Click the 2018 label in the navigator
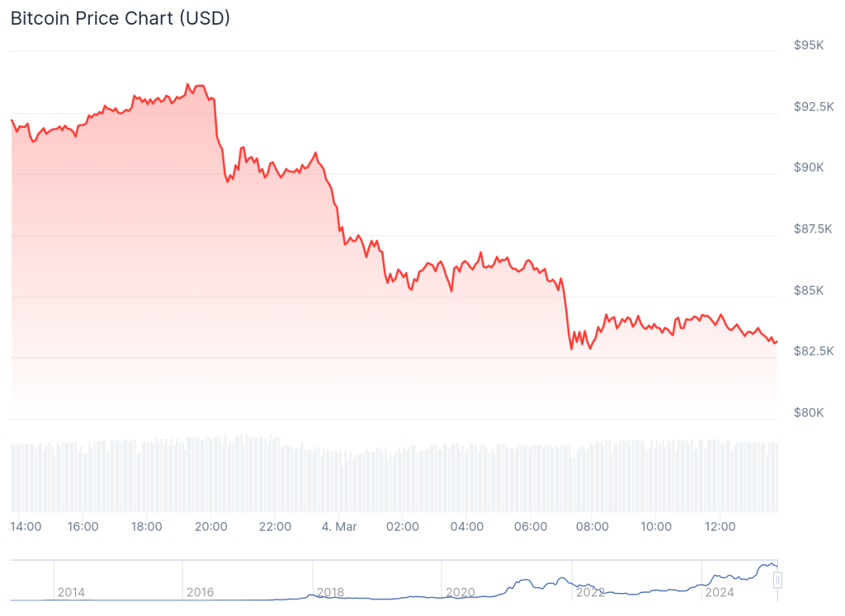Viewport: 845px width, 616px height. (330, 592)
